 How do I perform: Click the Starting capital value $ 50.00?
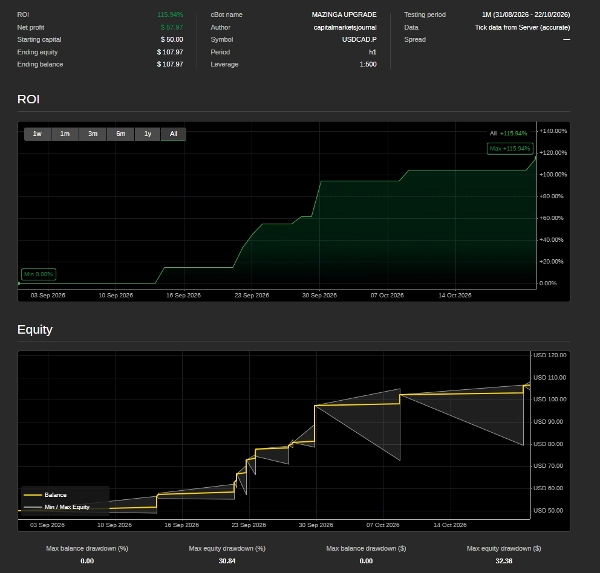tap(172, 39)
